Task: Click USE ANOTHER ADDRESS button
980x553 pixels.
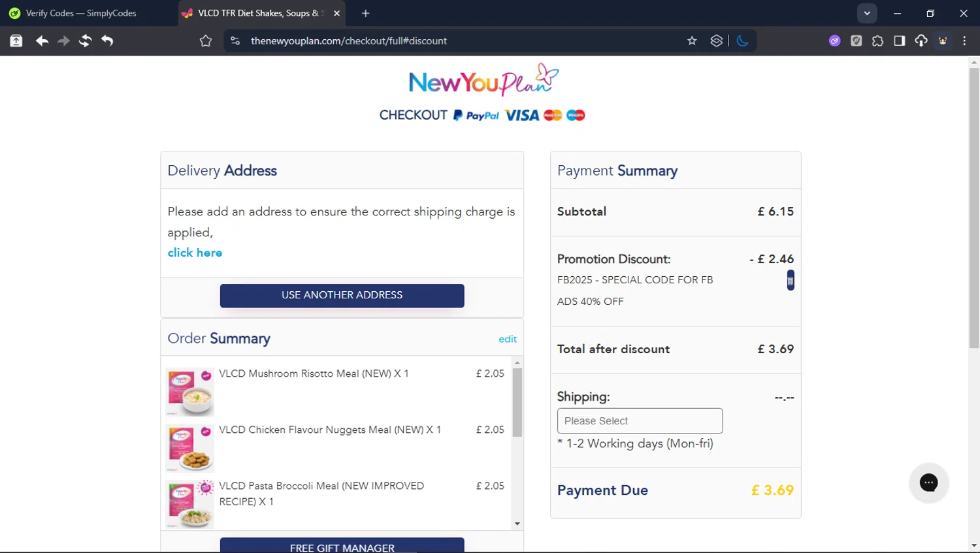Action: click(342, 295)
